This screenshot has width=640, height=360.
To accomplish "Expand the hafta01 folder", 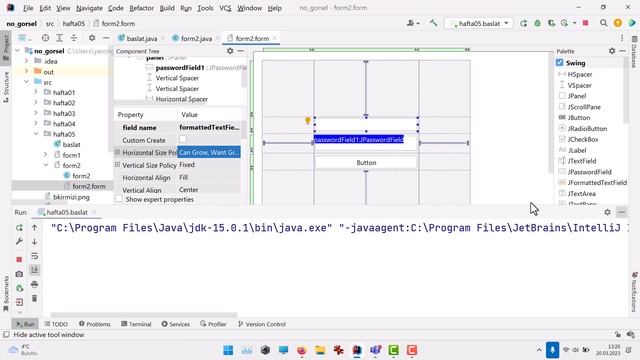I will tap(36, 92).
